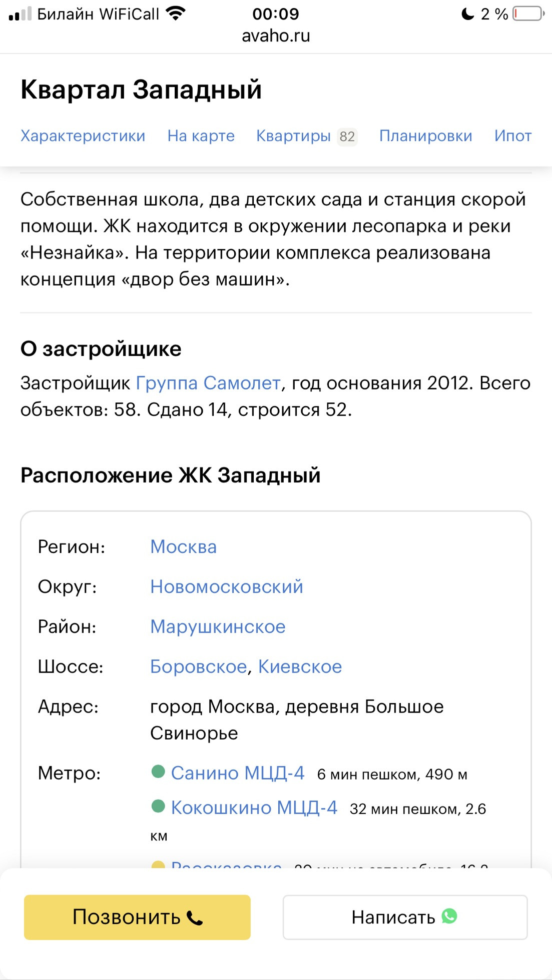Image resolution: width=552 pixels, height=980 pixels.
Task: Open the Группа Самолет developer link
Action: tap(208, 383)
